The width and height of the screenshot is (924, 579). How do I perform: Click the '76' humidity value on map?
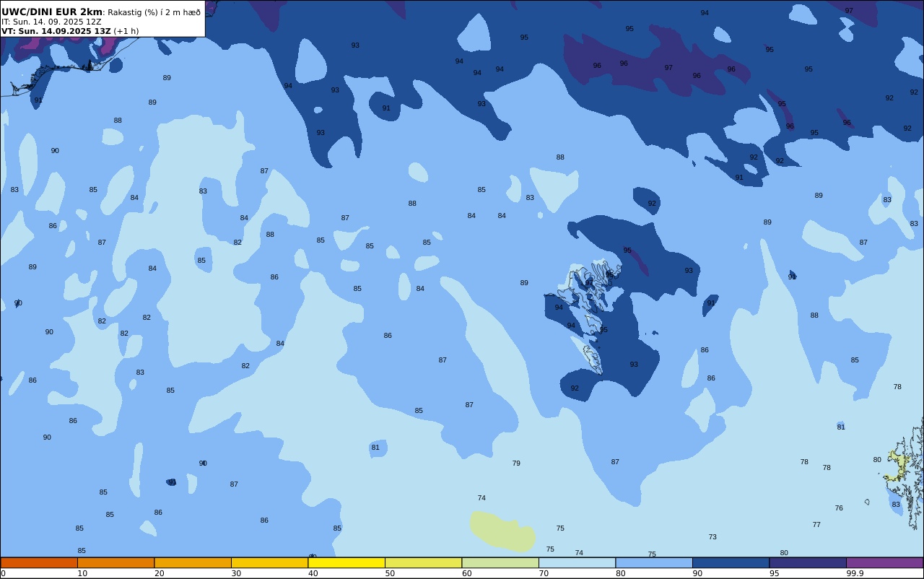point(839,508)
